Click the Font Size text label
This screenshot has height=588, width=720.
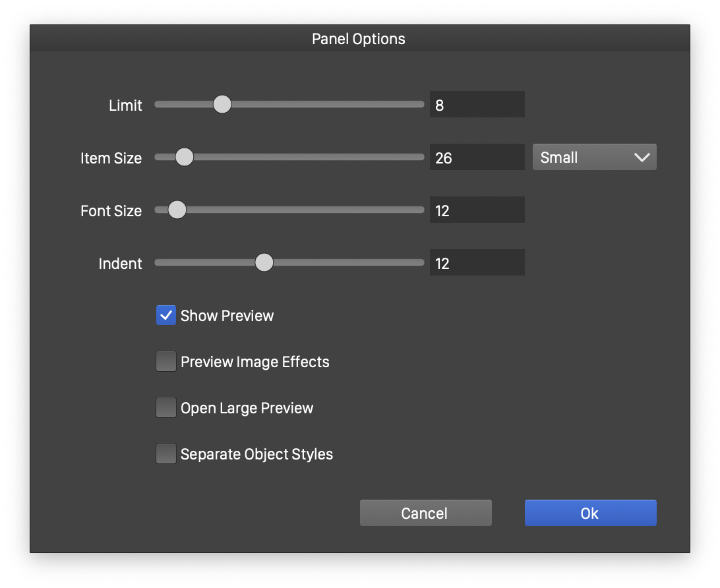point(111,211)
